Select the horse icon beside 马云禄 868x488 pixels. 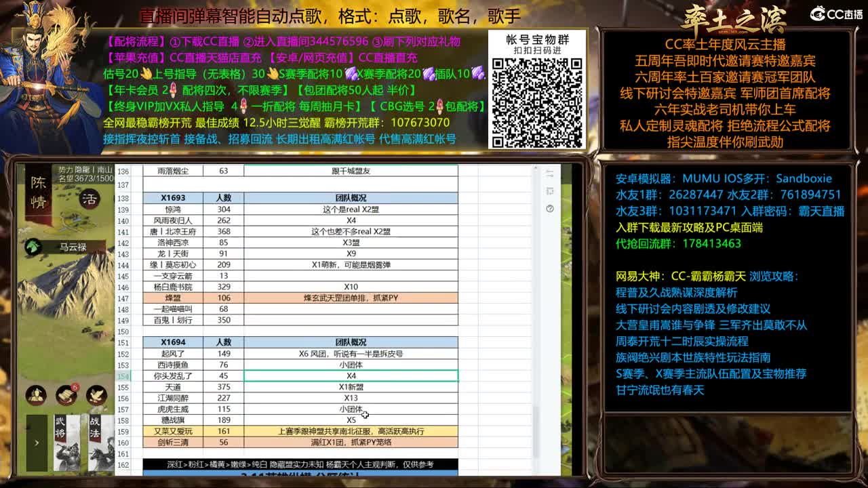pos(34,247)
